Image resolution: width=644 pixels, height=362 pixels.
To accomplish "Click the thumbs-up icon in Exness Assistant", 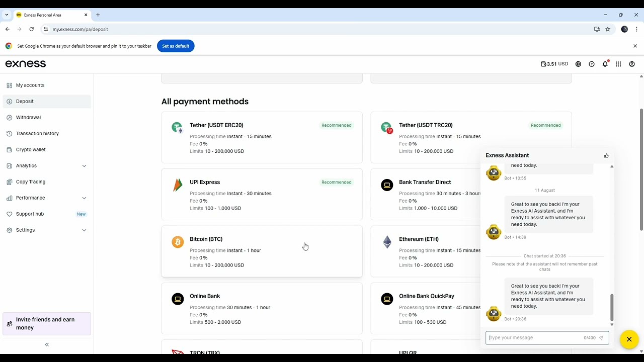I will (606, 155).
